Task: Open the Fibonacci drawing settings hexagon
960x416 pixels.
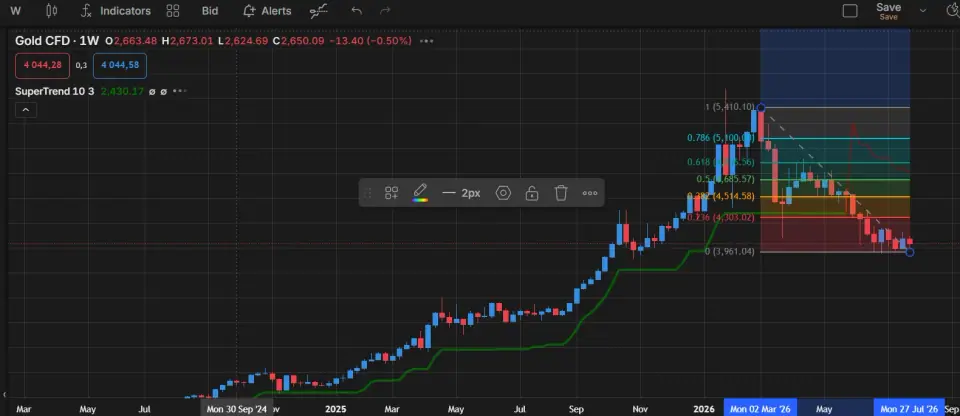Action: 503,194
